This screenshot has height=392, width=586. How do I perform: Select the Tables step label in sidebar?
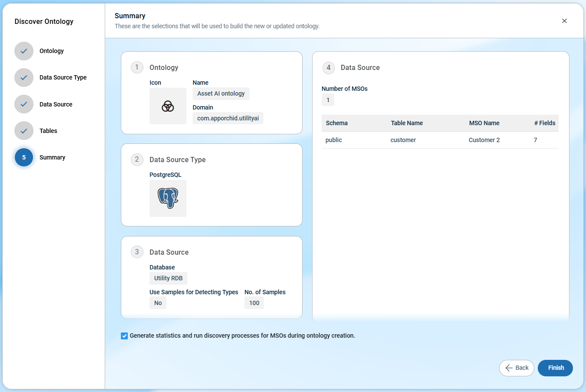click(48, 131)
